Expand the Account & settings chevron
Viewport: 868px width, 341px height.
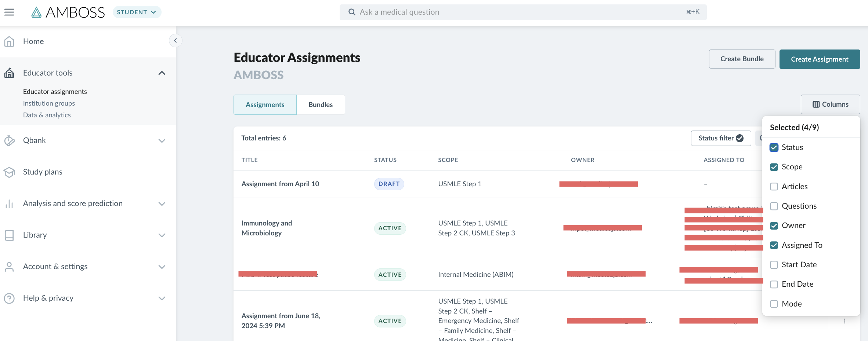tap(162, 267)
